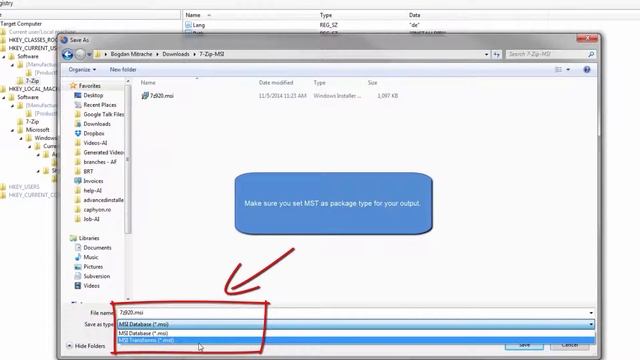This screenshot has height=360, width=640.
Task: Click Downloads in the address breadcrumb
Action: coord(176,54)
